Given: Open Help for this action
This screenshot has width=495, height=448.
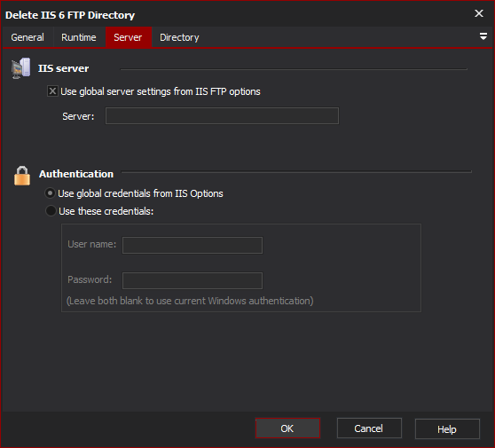Looking at the screenshot, I should point(447,429).
